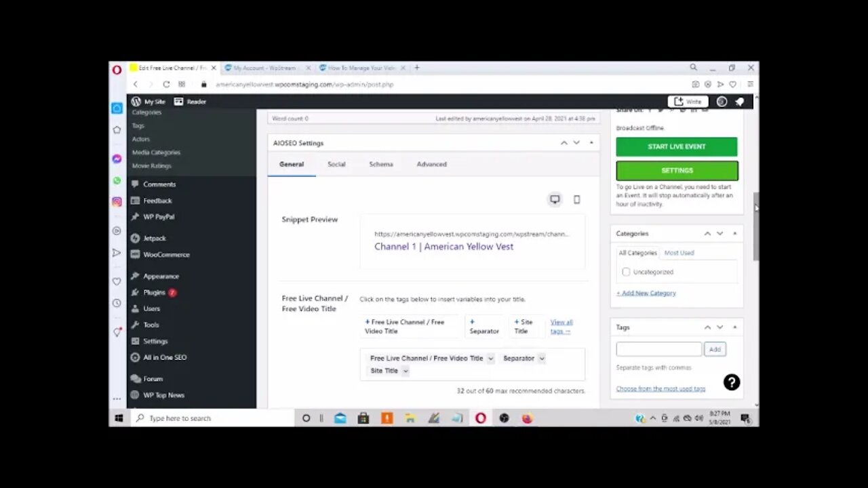Open a new tab with the plus icon

[x=417, y=68]
